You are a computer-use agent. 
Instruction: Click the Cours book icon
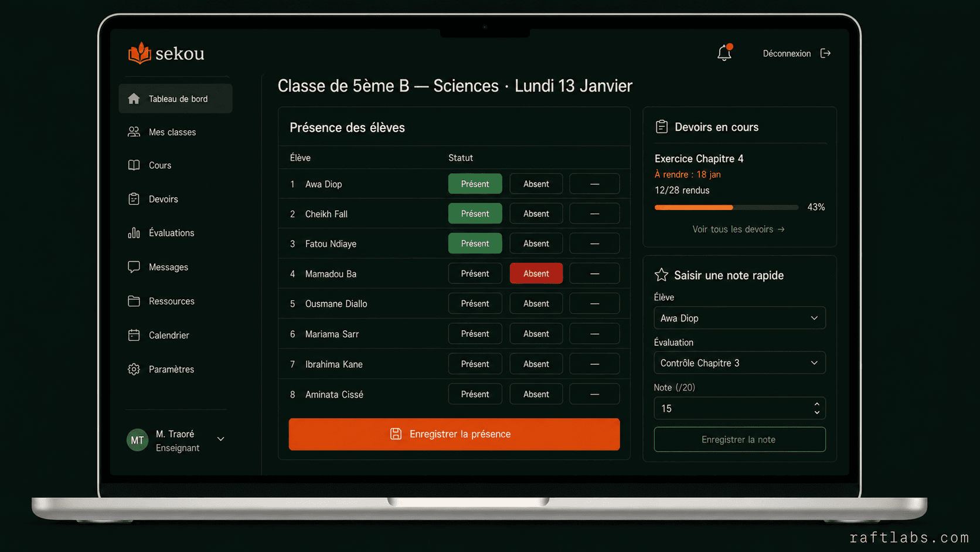click(134, 165)
